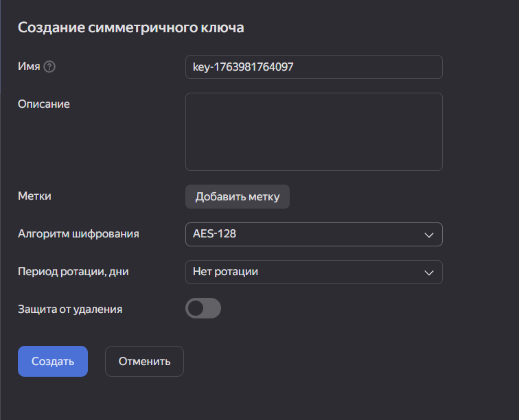Viewport: 519px width, 420px height.
Task: Click the Период ротации, дни field label
Action: [x=73, y=272]
